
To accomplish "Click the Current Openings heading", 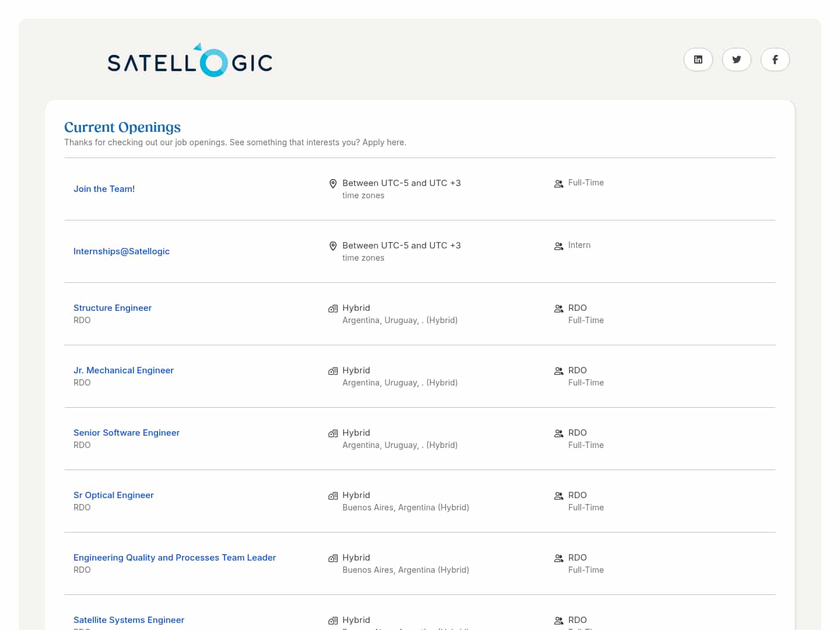I will [x=123, y=127].
